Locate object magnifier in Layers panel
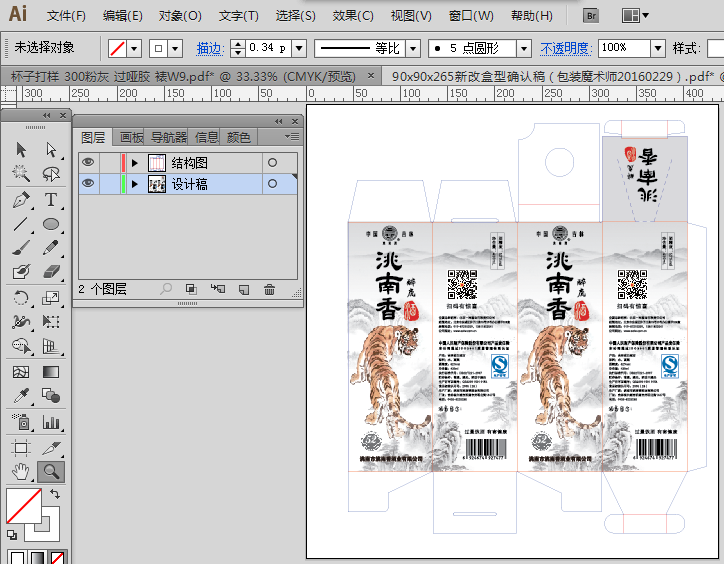The width and height of the screenshot is (724, 564). (166, 289)
